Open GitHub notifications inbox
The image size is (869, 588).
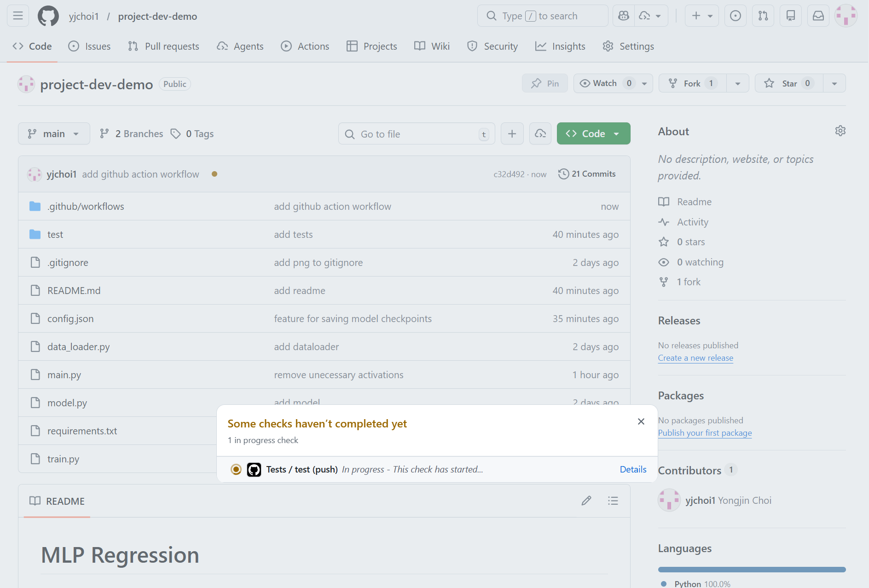(x=818, y=15)
